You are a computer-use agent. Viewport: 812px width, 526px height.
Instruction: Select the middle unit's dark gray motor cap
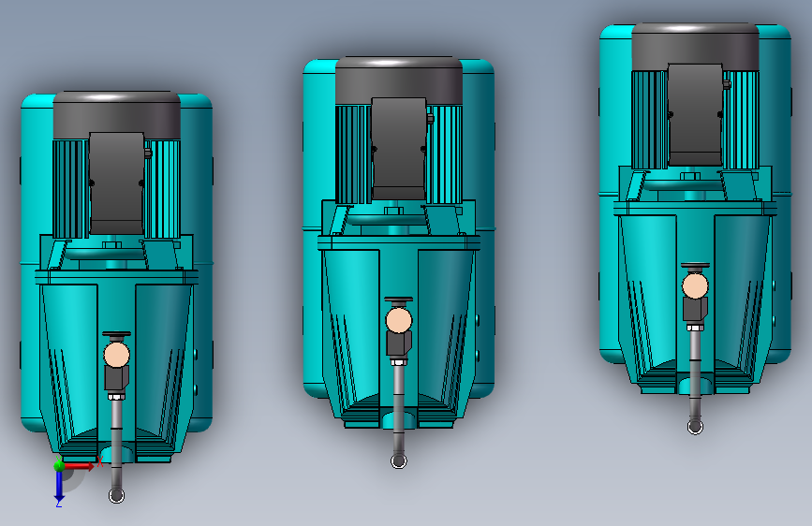[x=399, y=80]
